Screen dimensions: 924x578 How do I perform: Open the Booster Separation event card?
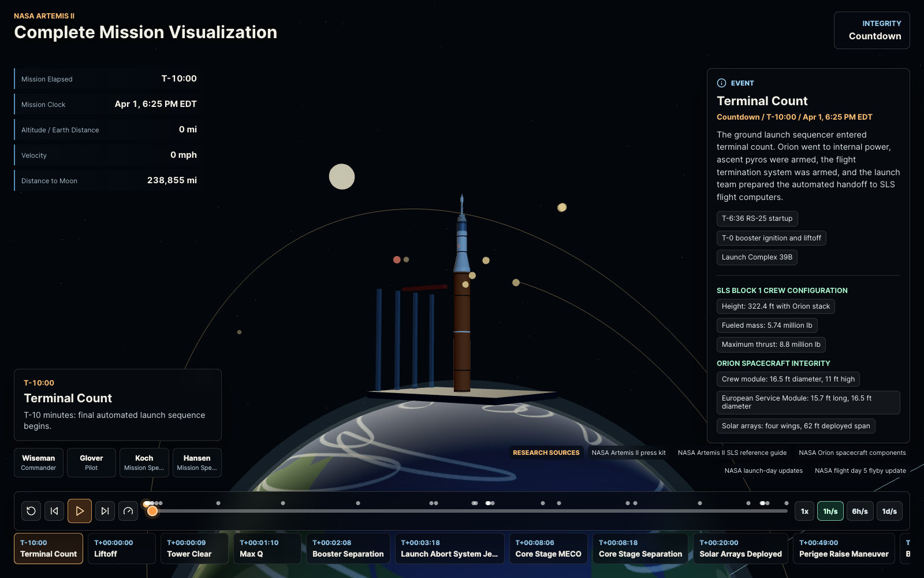(x=348, y=548)
